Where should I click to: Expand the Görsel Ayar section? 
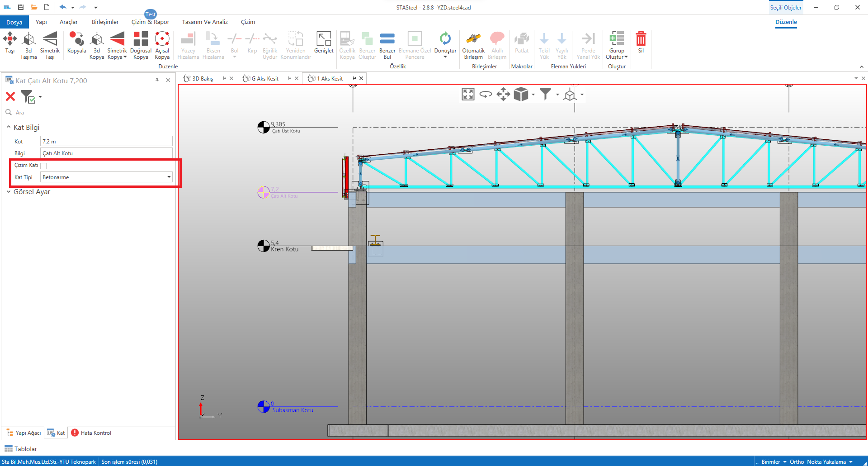tap(32, 192)
